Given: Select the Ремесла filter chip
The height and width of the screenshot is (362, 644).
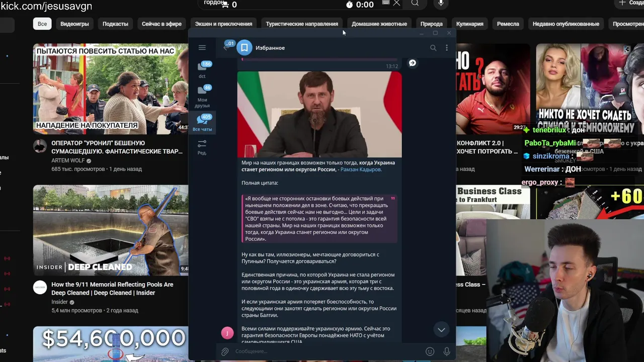Looking at the screenshot, I should tap(508, 24).
